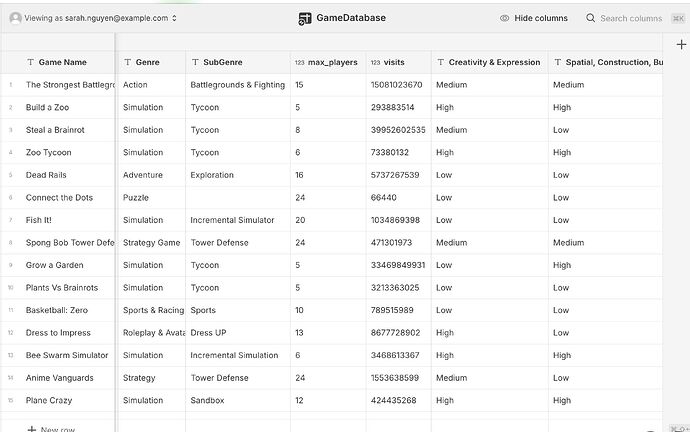
Task: Click the 'Strategy Game' genre cell
Action: [152, 242]
